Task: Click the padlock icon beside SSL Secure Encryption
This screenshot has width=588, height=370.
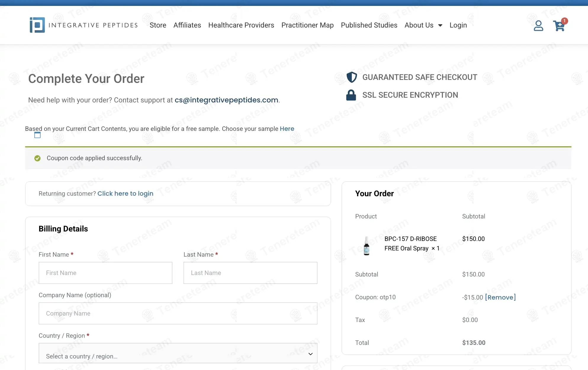Action: coord(351,95)
